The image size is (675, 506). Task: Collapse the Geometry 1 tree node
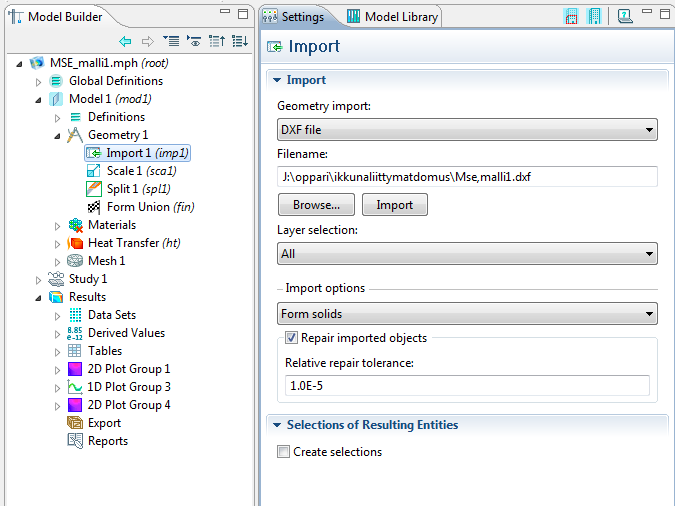point(57,136)
